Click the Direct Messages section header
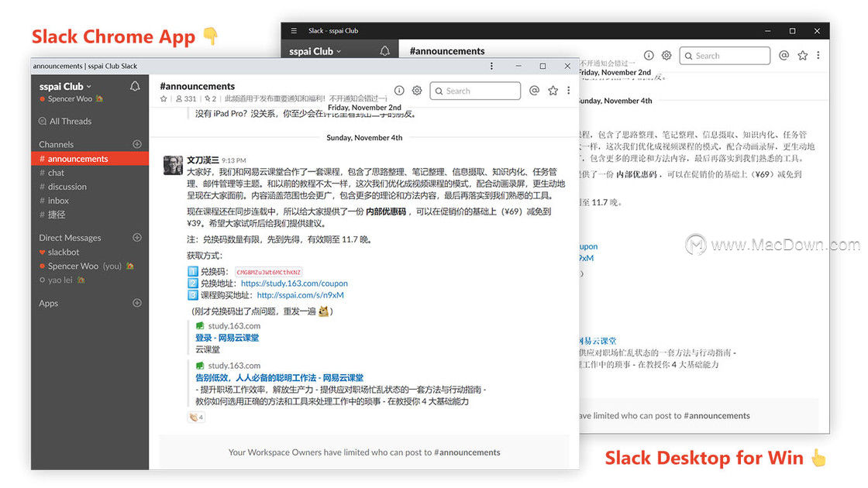 coord(70,237)
